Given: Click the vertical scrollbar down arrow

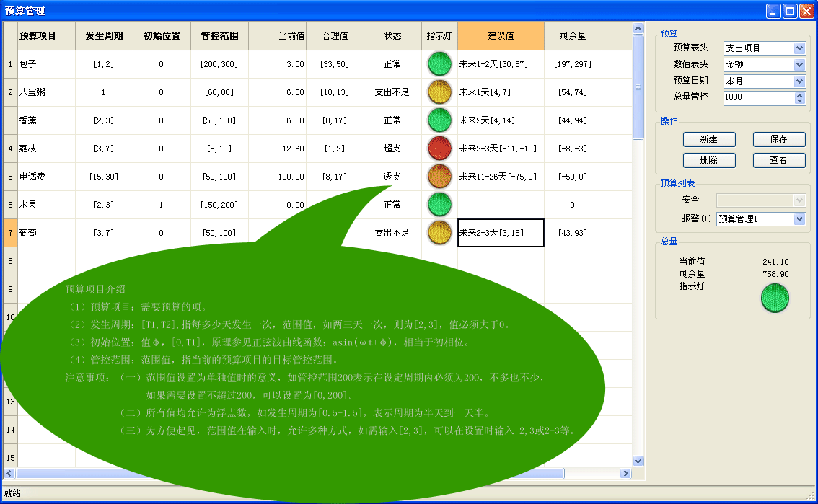Looking at the screenshot, I should point(638,461).
